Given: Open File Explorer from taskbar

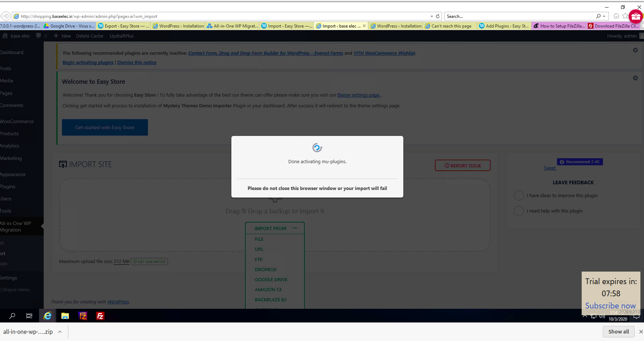Looking at the screenshot, I should pos(65,316).
